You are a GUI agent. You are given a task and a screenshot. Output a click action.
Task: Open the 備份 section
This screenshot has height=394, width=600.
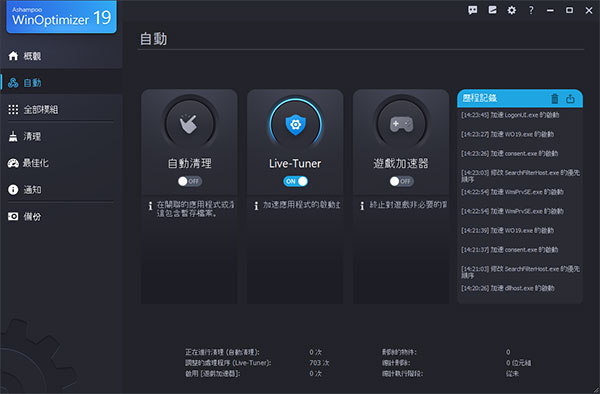click(x=61, y=217)
